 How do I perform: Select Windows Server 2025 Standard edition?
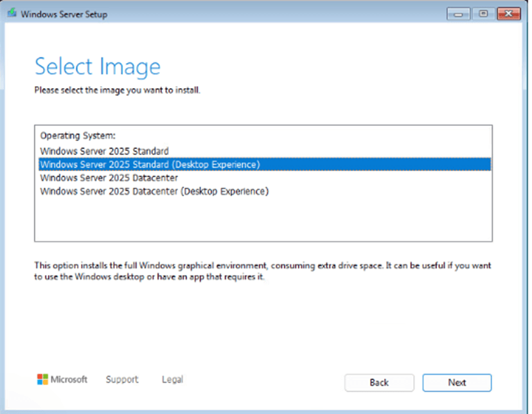(104, 151)
